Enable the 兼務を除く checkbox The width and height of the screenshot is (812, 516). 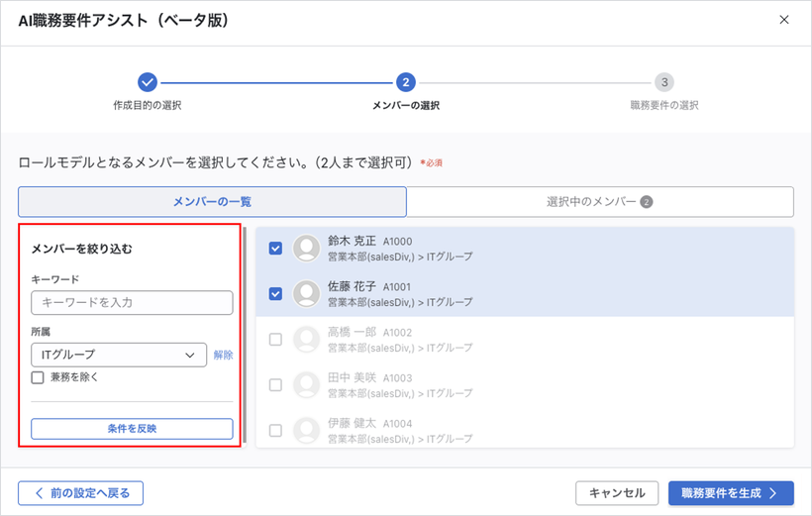click(38, 377)
